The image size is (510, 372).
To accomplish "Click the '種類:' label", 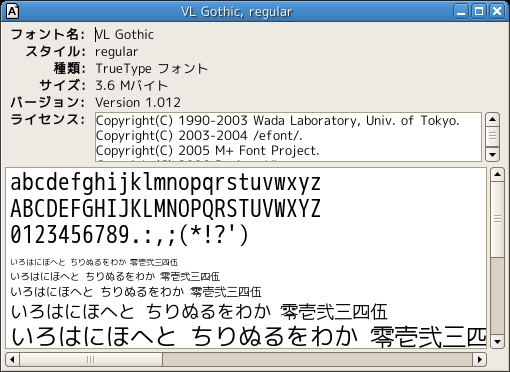I will tap(70, 68).
